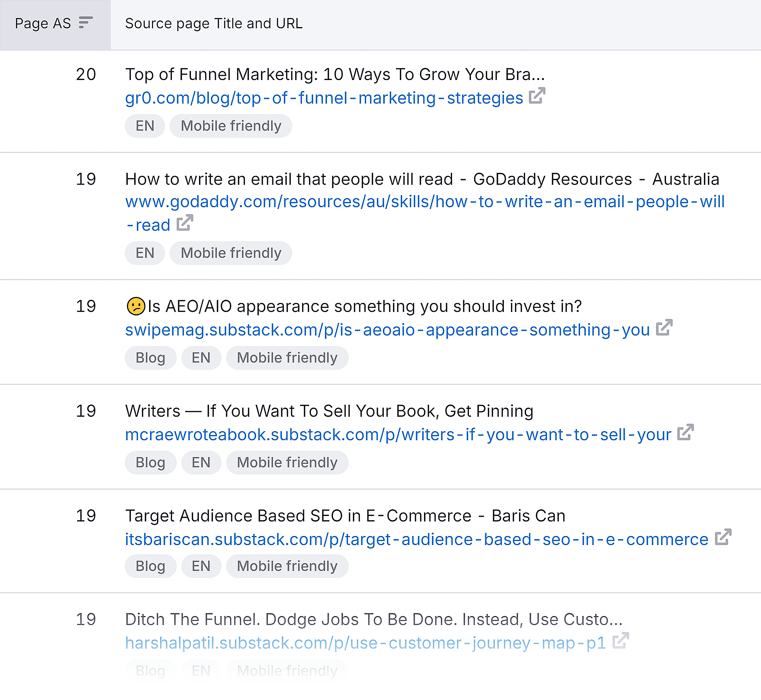
Task: Click the Page AS column header
Action: (x=43, y=23)
